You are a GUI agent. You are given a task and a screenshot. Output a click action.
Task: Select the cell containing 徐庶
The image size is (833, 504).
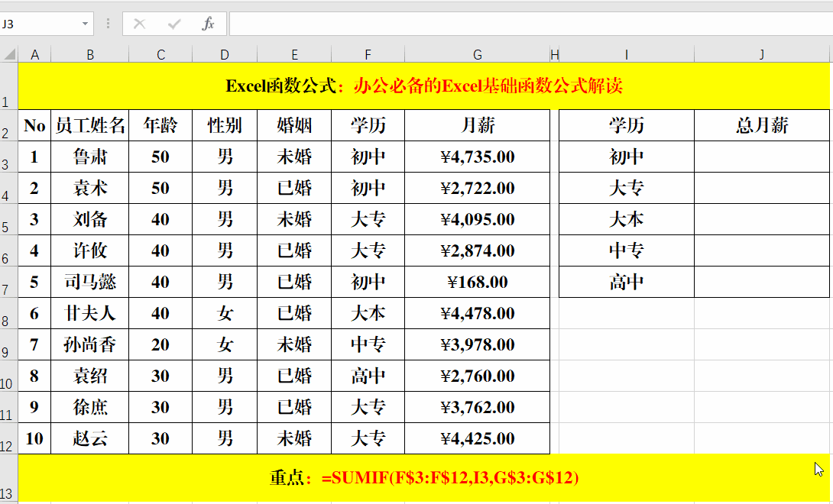(x=89, y=407)
